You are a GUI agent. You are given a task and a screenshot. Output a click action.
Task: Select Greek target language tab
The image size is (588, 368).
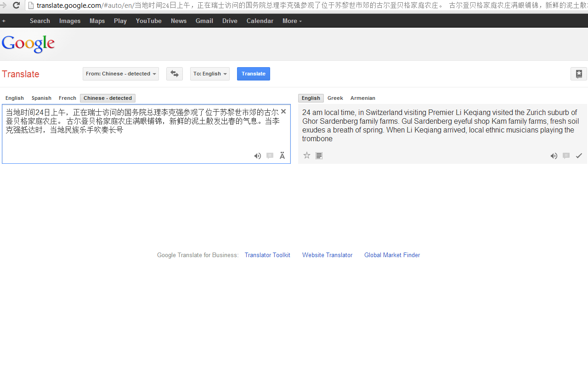(335, 98)
